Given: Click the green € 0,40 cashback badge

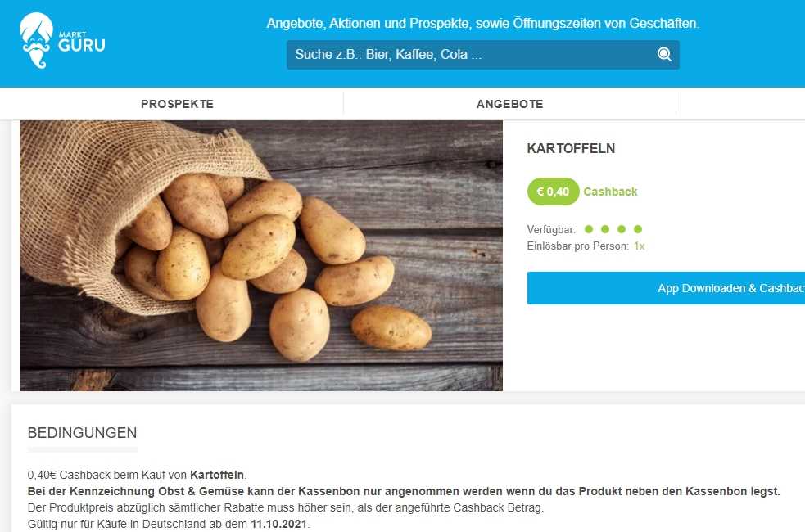Looking at the screenshot, I should [553, 192].
